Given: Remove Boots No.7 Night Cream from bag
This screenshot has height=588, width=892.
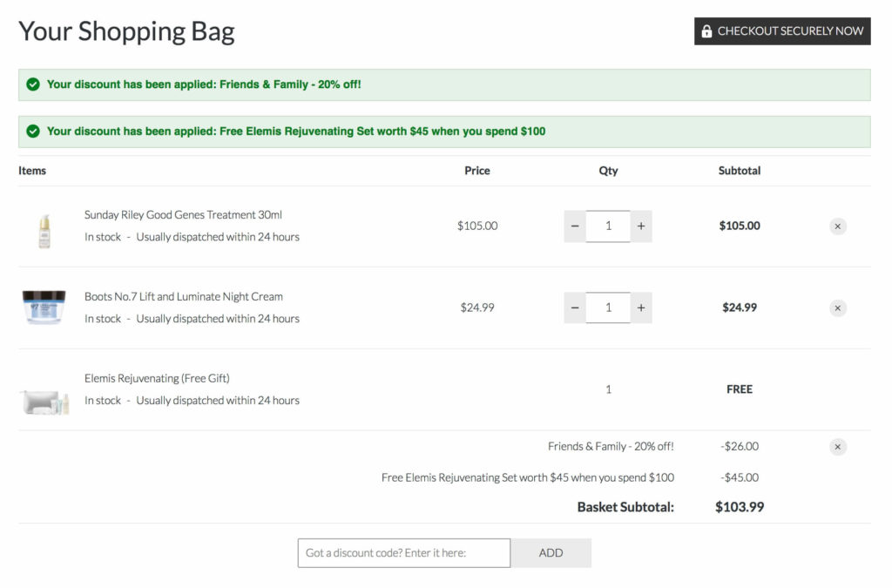Looking at the screenshot, I should [x=837, y=308].
